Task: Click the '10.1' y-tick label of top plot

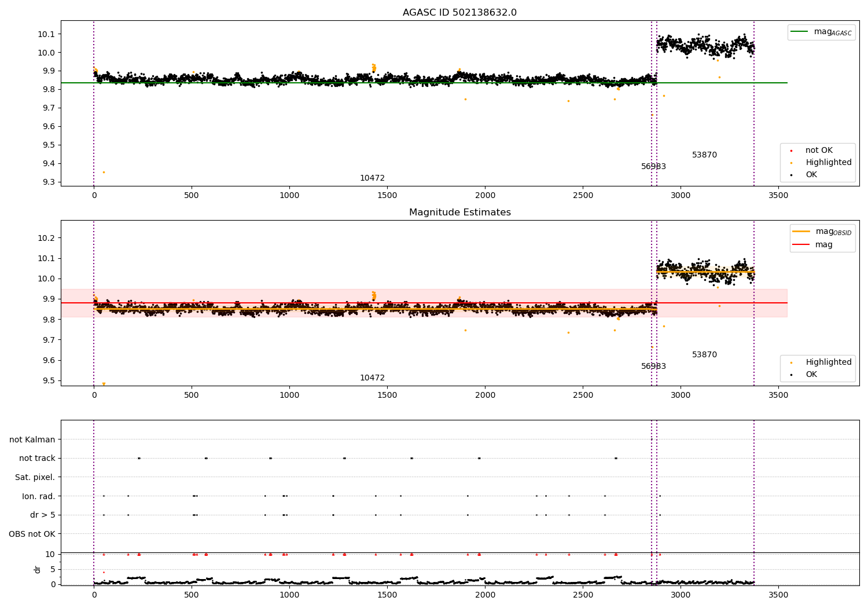Action: click(46, 34)
